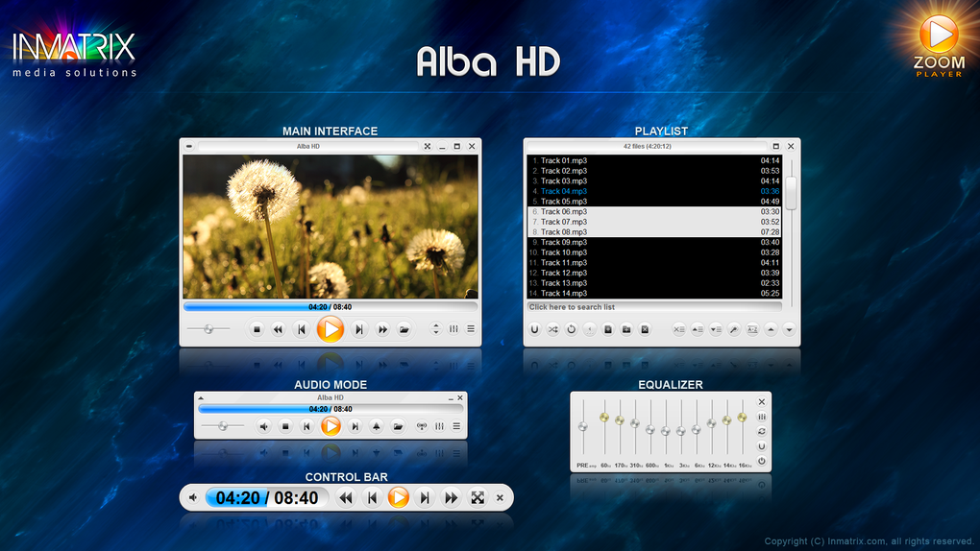This screenshot has height=551, width=980.
Task: Click the playlist vertical scrollbar thumb
Action: (792, 193)
